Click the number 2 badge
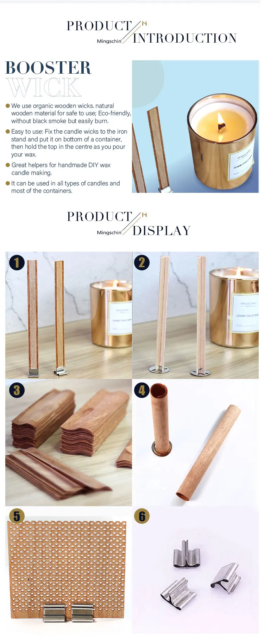The height and width of the screenshot is (644, 264). coord(142,262)
